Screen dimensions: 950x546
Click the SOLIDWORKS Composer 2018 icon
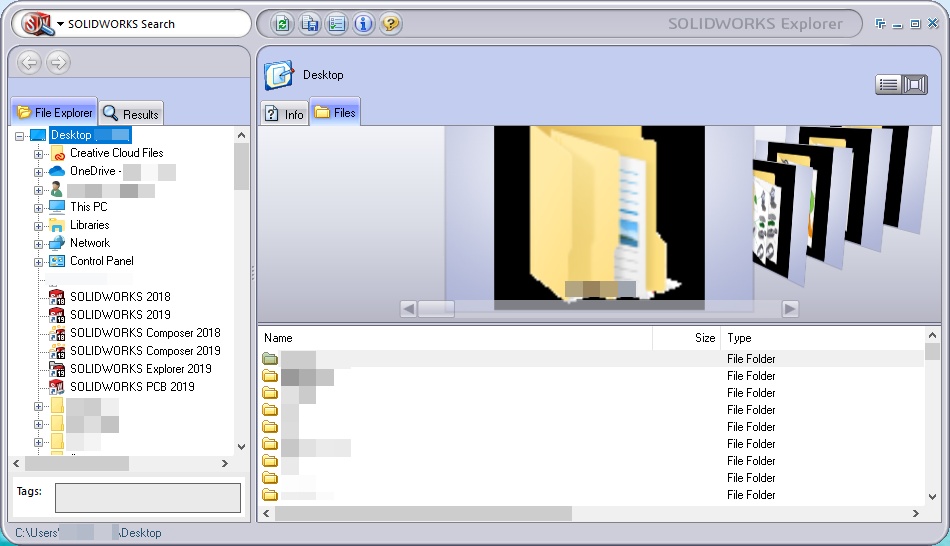(57, 333)
